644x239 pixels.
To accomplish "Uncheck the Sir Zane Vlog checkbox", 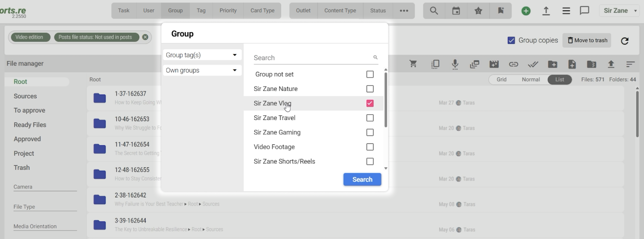I will tap(370, 103).
